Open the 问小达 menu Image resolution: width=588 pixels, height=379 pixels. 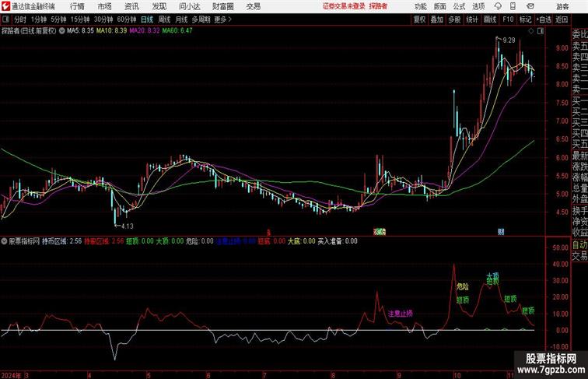point(189,6)
